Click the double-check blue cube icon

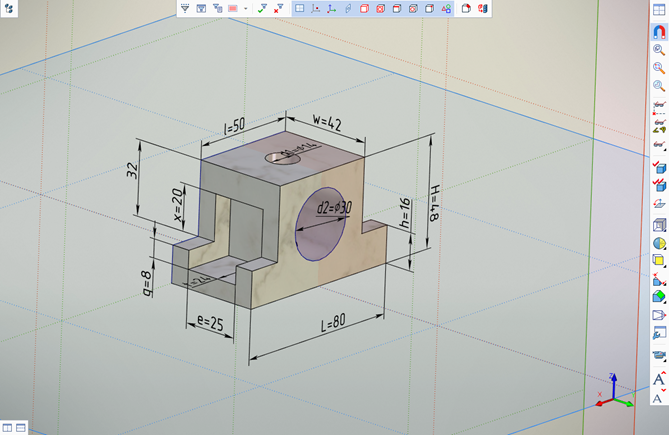click(x=659, y=185)
